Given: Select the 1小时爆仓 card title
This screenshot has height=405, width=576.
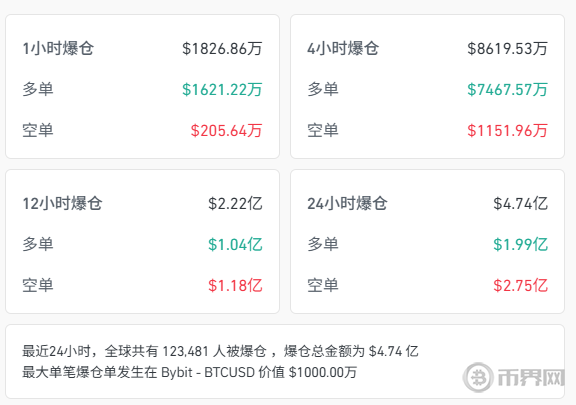Looking at the screenshot, I should click(58, 49).
